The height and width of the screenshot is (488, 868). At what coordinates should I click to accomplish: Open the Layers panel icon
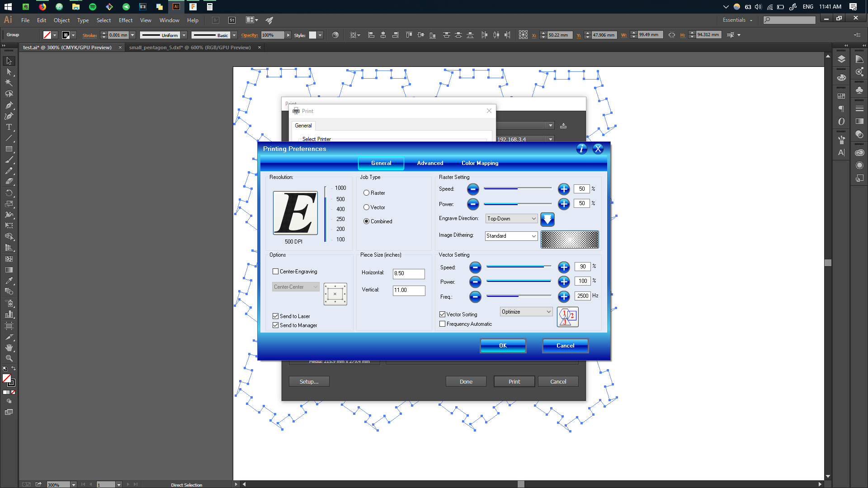click(x=841, y=59)
